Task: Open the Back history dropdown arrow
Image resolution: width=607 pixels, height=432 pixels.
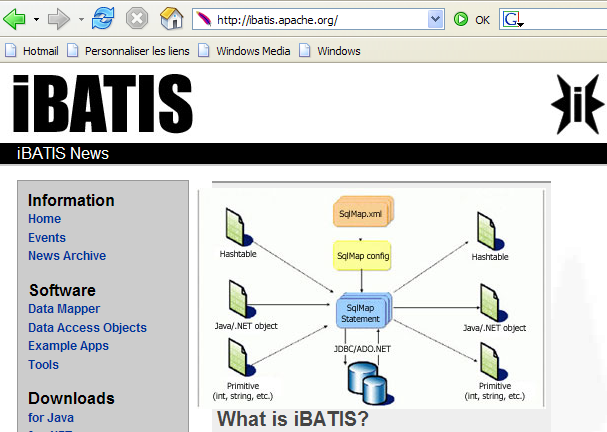Action: pyautogui.click(x=36, y=19)
